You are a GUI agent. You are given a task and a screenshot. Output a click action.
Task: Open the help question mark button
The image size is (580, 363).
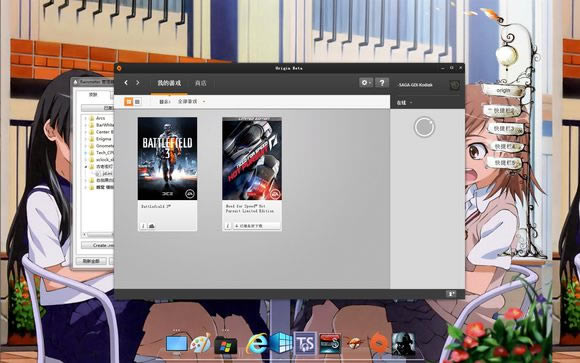pos(382,83)
